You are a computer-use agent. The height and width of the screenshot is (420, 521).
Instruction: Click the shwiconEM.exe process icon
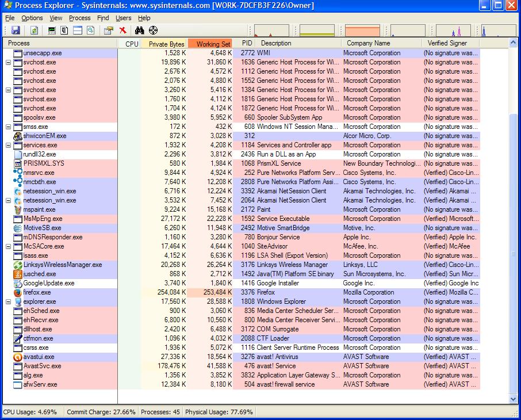[18, 136]
